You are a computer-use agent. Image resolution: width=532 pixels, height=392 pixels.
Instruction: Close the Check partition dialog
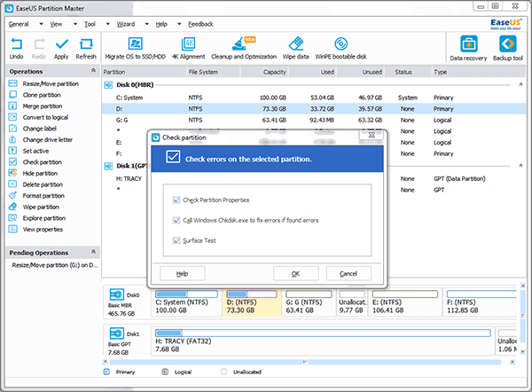[x=372, y=135]
